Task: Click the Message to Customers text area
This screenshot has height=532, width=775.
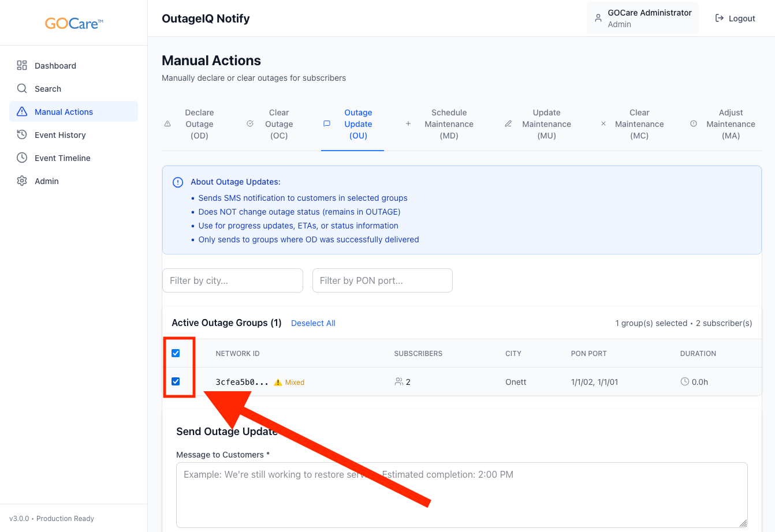Action: (461, 494)
